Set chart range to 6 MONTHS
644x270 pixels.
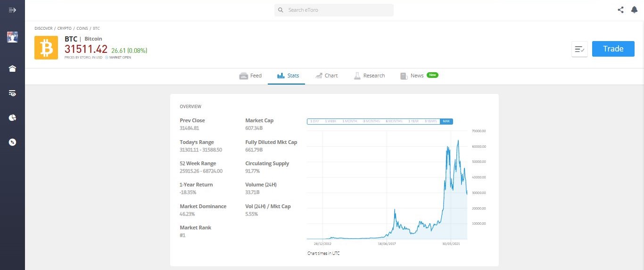(394, 121)
